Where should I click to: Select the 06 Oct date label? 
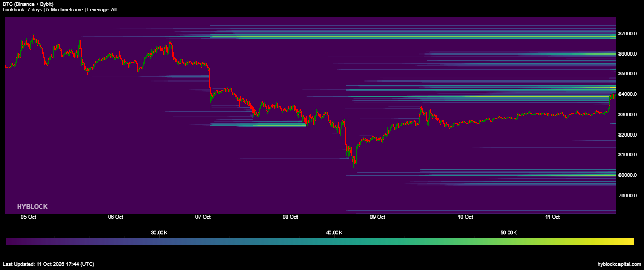116,217
